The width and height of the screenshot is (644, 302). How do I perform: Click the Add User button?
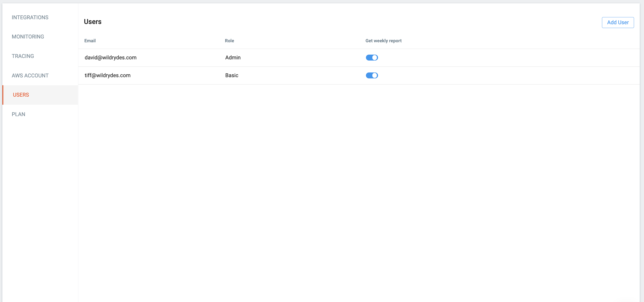[x=617, y=23]
